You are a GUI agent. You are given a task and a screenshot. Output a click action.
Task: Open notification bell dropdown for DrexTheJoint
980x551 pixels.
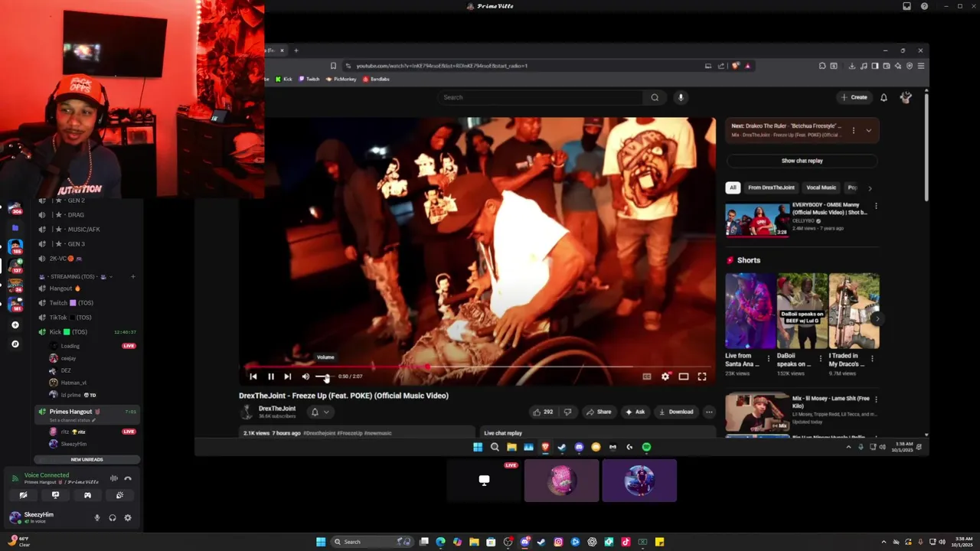(x=319, y=412)
